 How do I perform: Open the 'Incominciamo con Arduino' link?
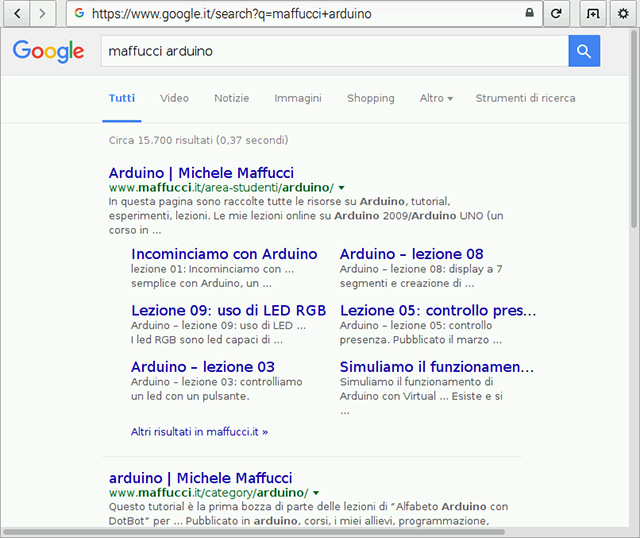(x=224, y=254)
